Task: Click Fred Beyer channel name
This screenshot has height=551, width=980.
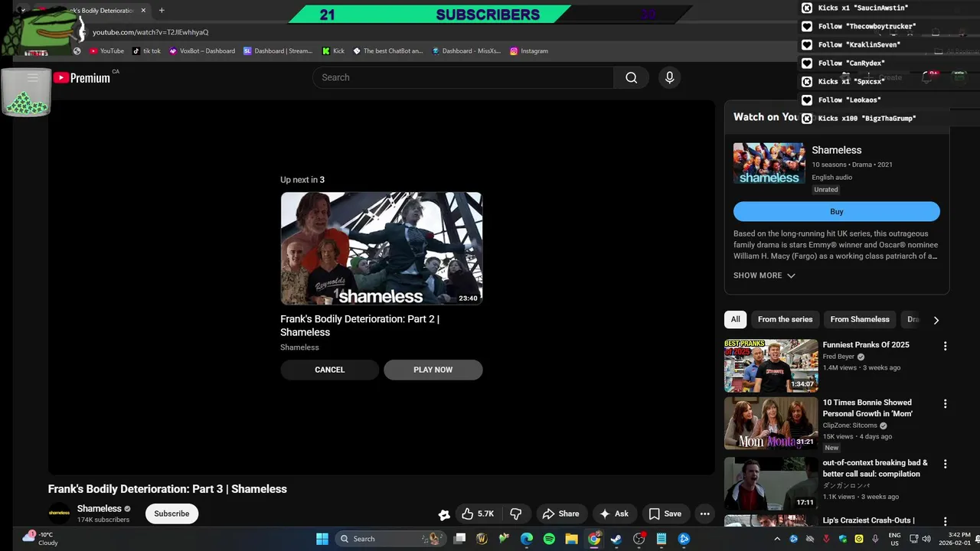Action: coord(838,357)
